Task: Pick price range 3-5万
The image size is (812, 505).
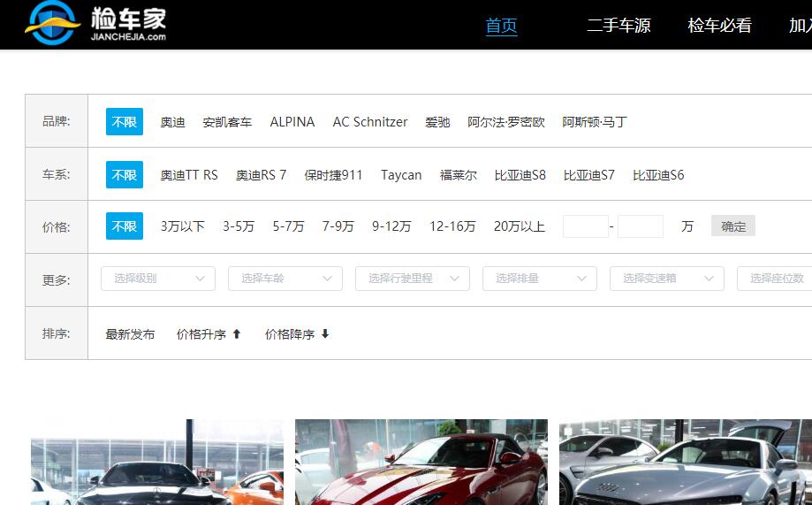Action: point(239,226)
